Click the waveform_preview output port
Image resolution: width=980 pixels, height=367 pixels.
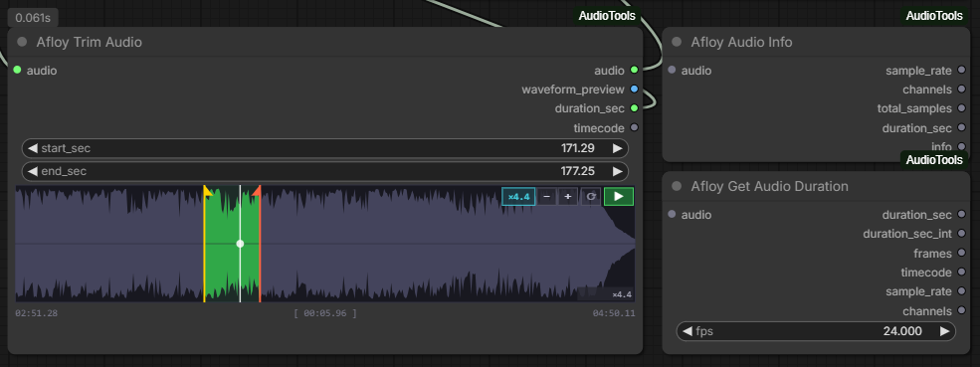click(635, 90)
